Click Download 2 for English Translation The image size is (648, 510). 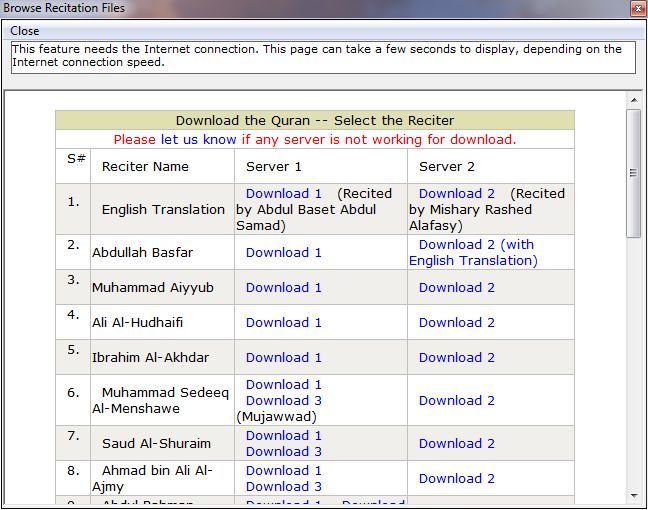(457, 193)
